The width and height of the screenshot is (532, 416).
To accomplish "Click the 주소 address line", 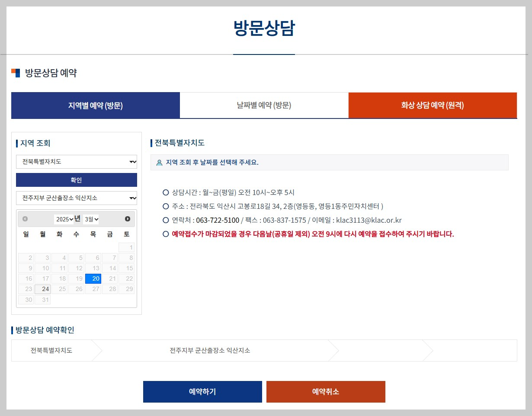I will (x=278, y=206).
